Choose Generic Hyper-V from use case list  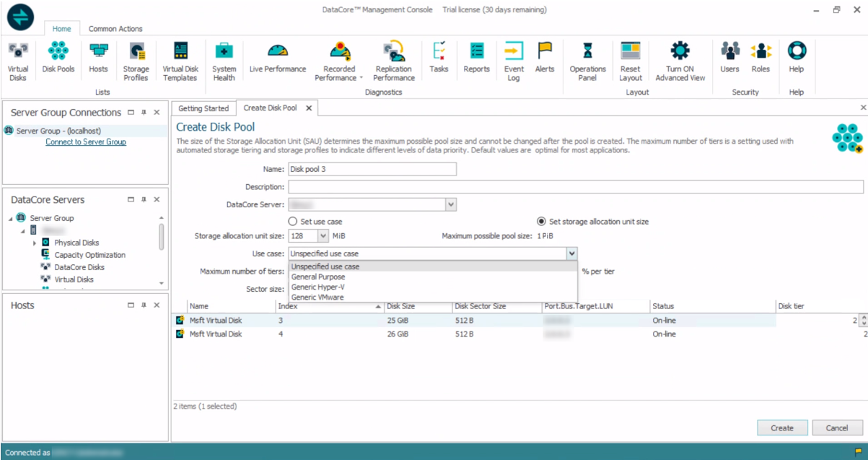pyautogui.click(x=318, y=287)
